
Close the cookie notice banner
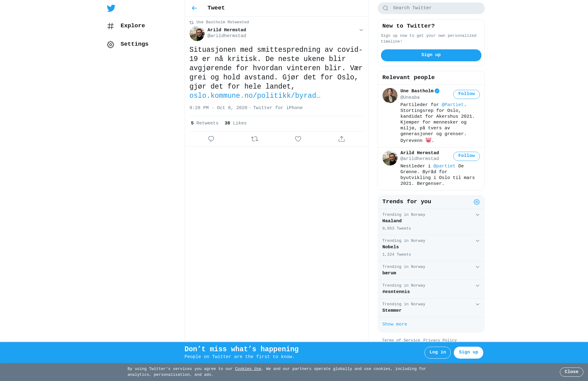(571, 372)
